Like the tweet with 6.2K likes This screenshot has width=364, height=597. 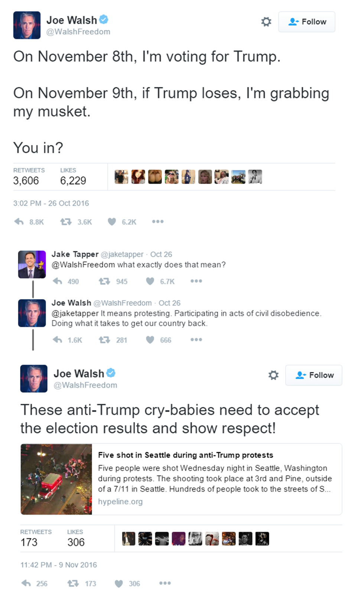[112, 222]
